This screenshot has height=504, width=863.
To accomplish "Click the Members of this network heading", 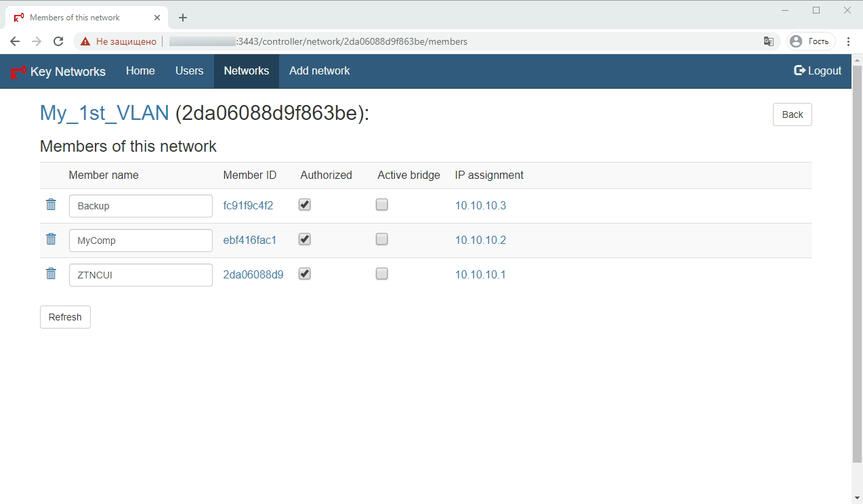I will (x=128, y=146).
